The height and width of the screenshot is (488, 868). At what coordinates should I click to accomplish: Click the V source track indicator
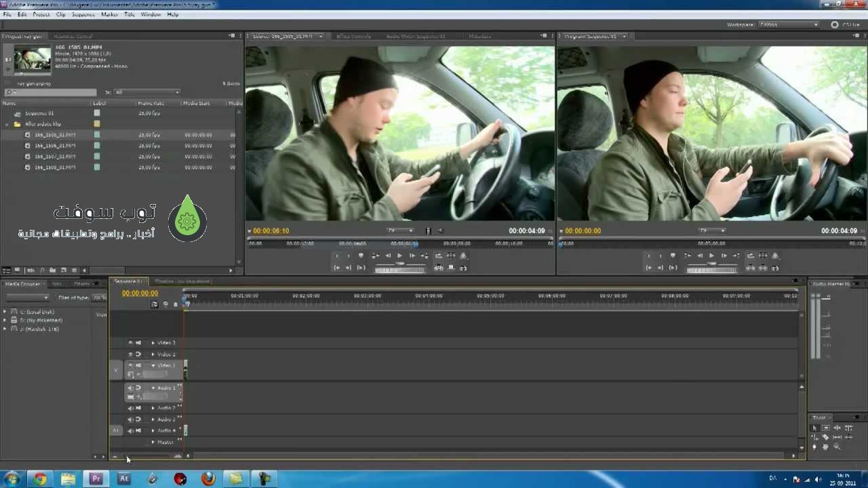pos(116,370)
